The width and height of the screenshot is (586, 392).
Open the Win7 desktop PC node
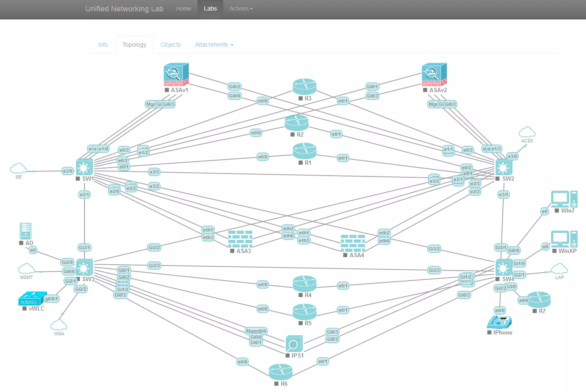pos(564,199)
